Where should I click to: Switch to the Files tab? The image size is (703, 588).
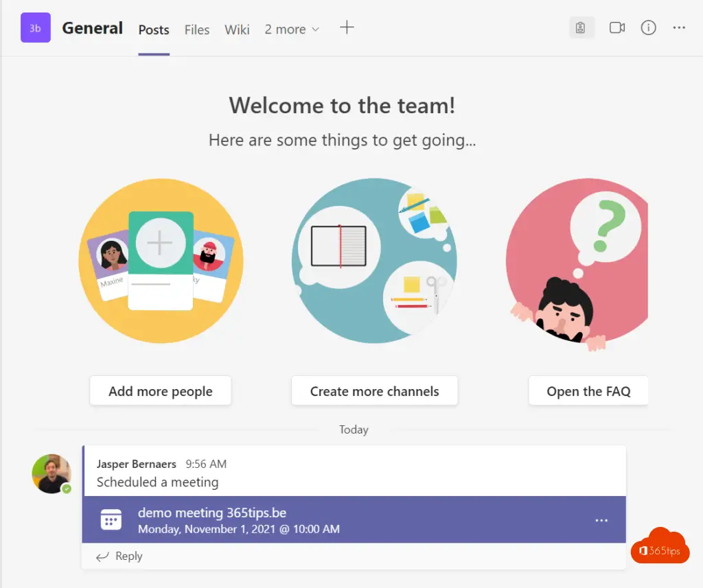(x=197, y=30)
